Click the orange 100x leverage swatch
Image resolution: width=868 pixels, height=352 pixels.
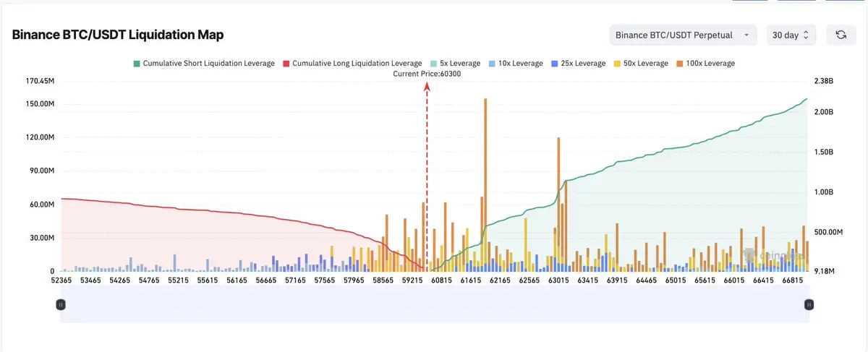pyautogui.click(x=681, y=64)
